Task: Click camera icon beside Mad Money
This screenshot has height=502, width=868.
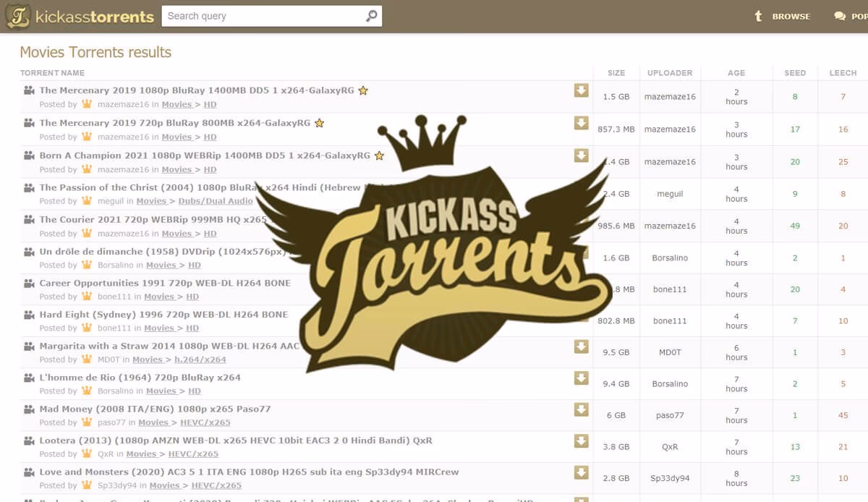Action: [29, 409]
